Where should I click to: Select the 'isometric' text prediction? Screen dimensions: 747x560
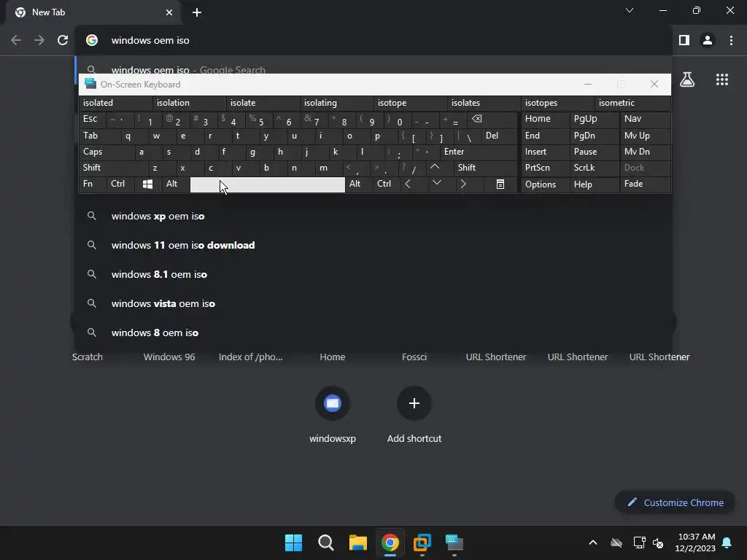pos(632,103)
